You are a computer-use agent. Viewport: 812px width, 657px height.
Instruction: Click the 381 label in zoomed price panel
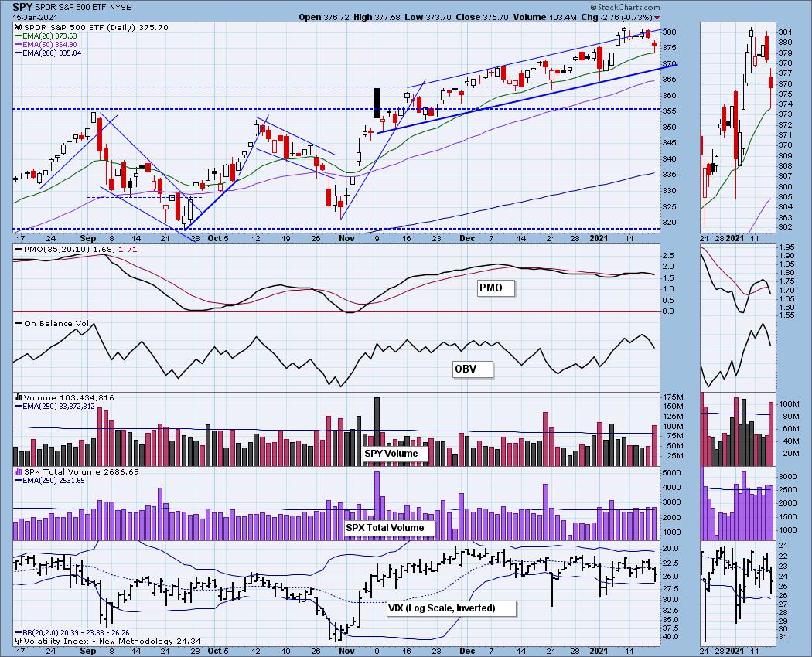[x=785, y=32]
